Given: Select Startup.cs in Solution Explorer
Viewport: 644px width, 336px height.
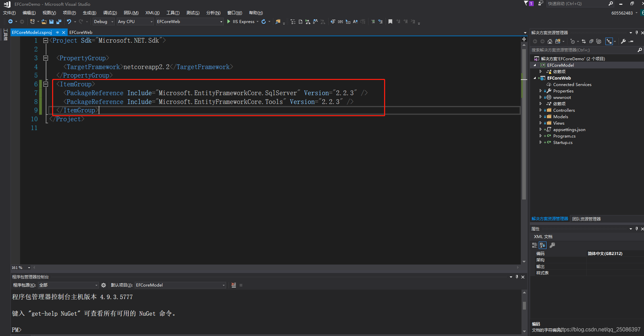Looking at the screenshot, I should pyautogui.click(x=563, y=143).
